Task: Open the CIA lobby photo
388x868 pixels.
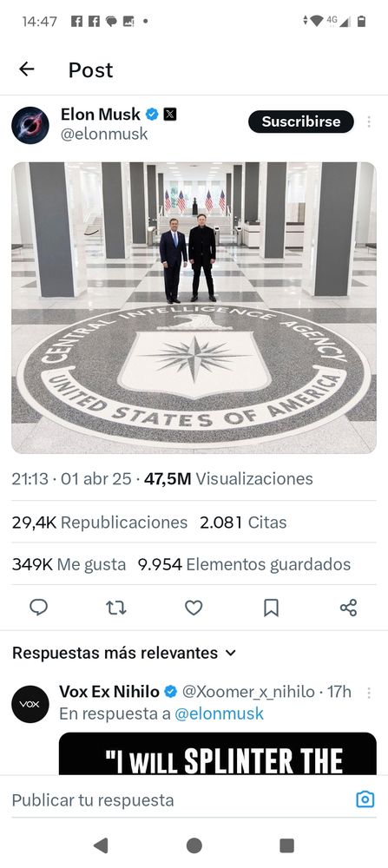Action: click(x=194, y=308)
